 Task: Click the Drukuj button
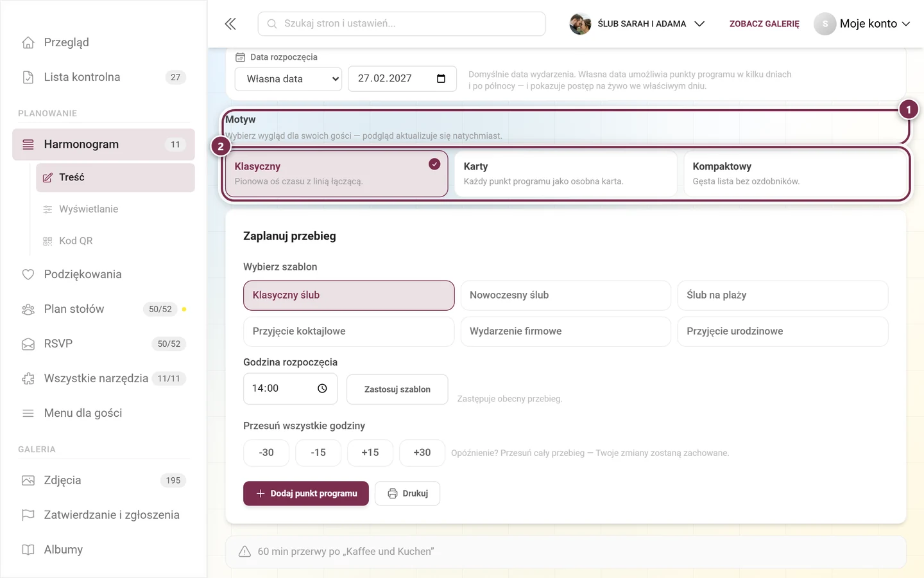point(407,493)
